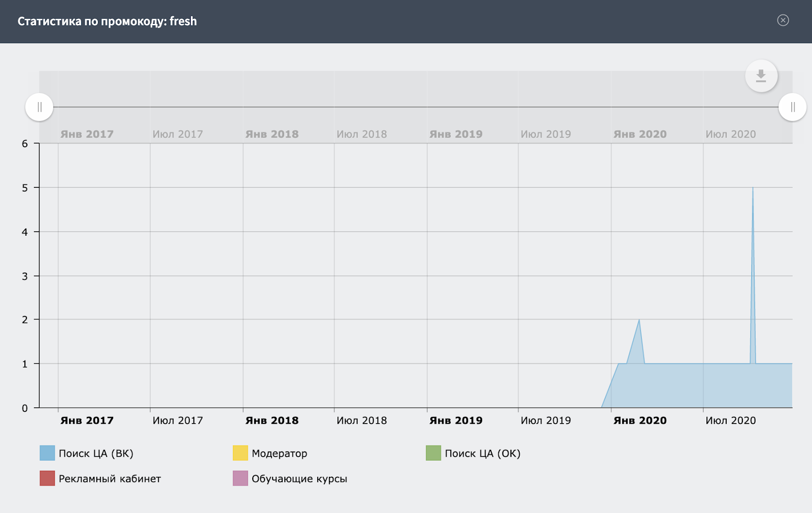812x513 pixels.
Task: Click the Июл 2019 label in range selector
Action: tap(546, 134)
